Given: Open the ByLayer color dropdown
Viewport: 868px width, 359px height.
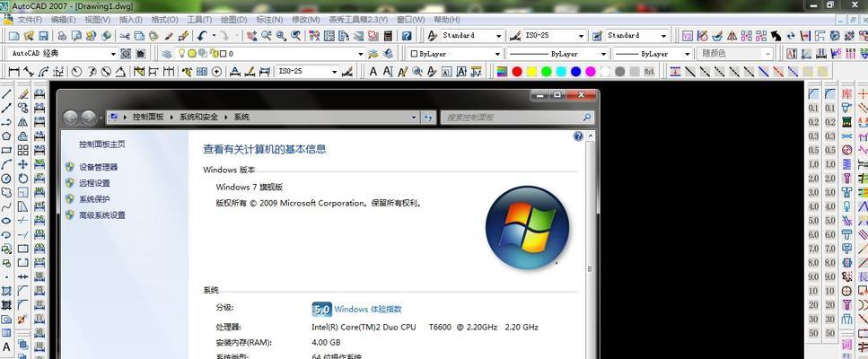Looking at the screenshot, I should pyautogui.click(x=497, y=54).
